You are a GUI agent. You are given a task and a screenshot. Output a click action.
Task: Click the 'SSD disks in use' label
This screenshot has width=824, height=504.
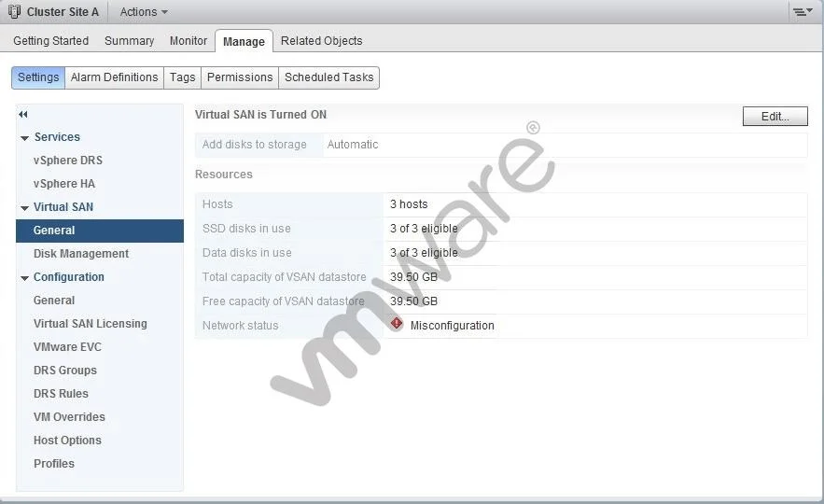tap(246, 229)
